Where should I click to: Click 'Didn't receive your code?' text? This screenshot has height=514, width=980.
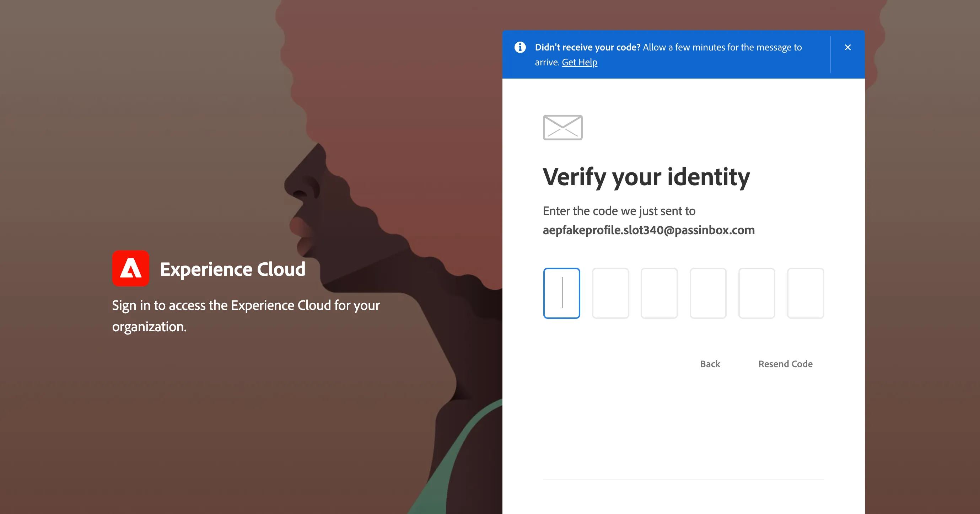pyautogui.click(x=588, y=47)
